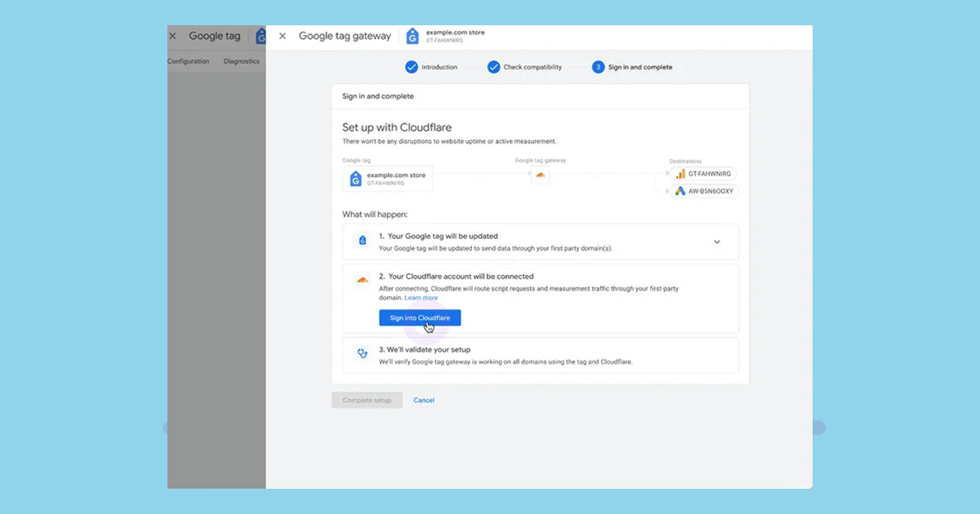Click the 'Google tag gateway' panel title
The height and width of the screenshot is (514, 980).
click(345, 36)
